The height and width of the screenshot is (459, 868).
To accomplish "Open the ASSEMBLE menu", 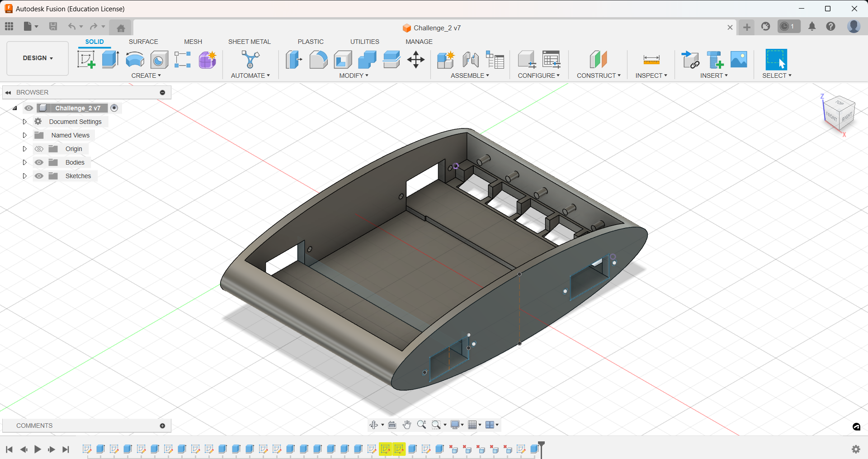I will coord(470,76).
